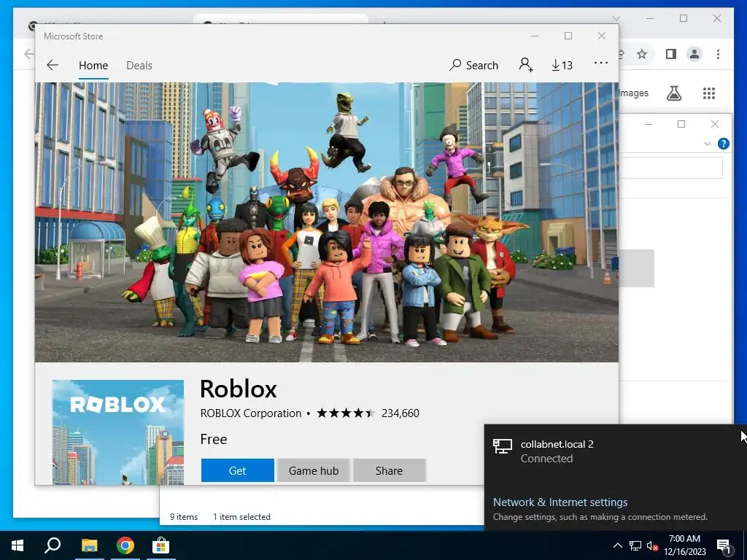This screenshot has height=560, width=747.
Task: Open the Roblox Game hub
Action: click(314, 470)
